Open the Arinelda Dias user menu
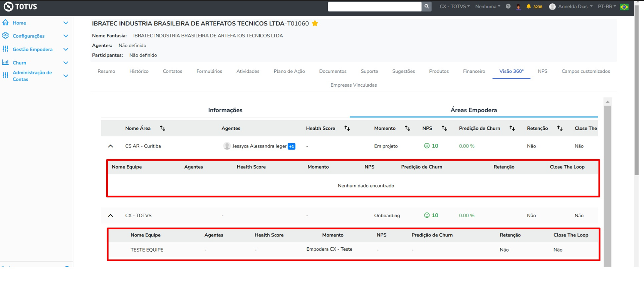Screen dimensions: 644x292 point(575,7)
